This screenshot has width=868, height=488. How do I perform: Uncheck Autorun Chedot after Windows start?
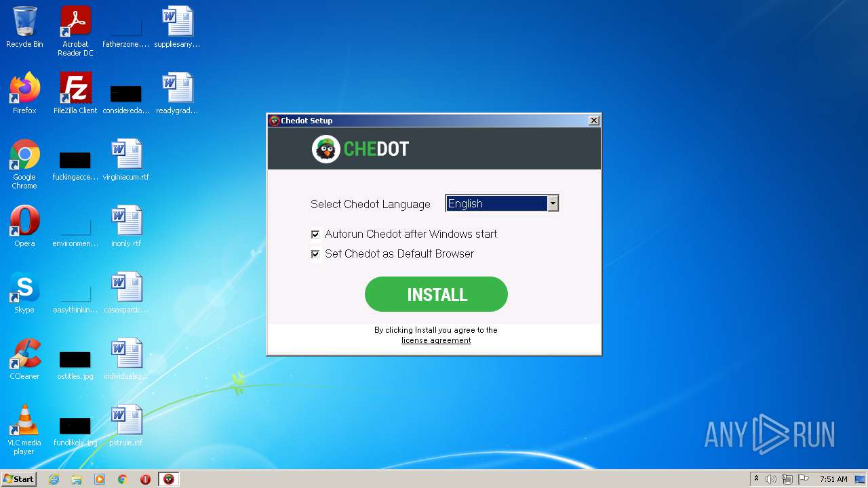(315, 235)
